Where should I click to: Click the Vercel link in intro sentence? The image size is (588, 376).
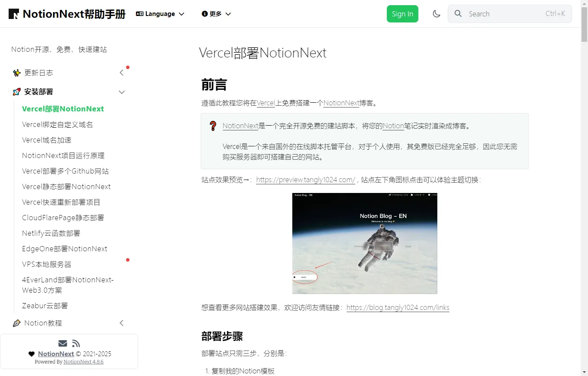click(x=266, y=103)
